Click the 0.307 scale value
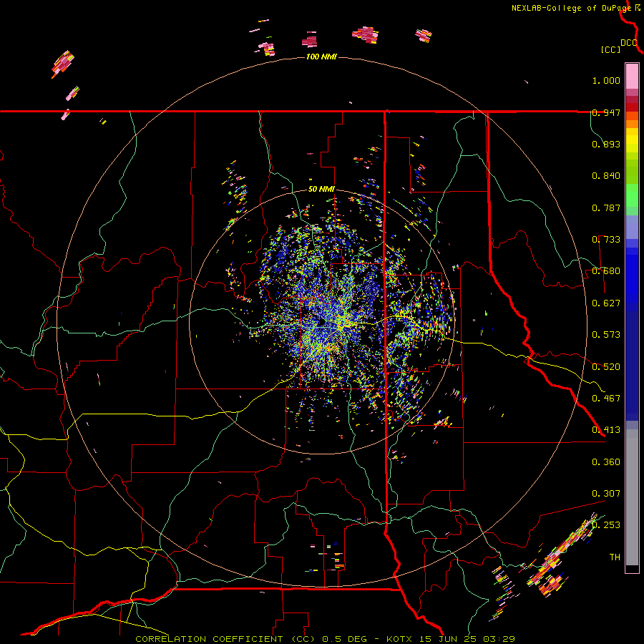 [x=606, y=494]
